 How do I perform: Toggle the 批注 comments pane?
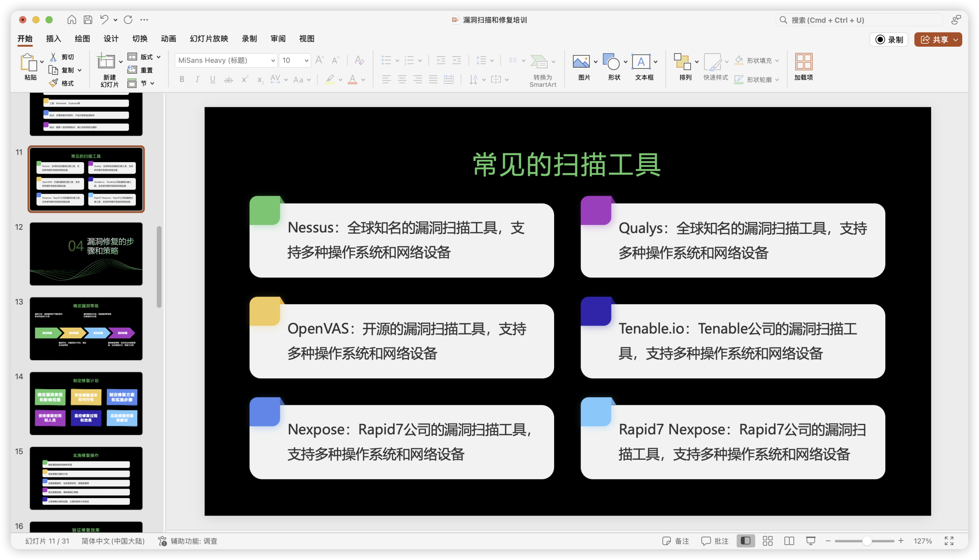715,541
